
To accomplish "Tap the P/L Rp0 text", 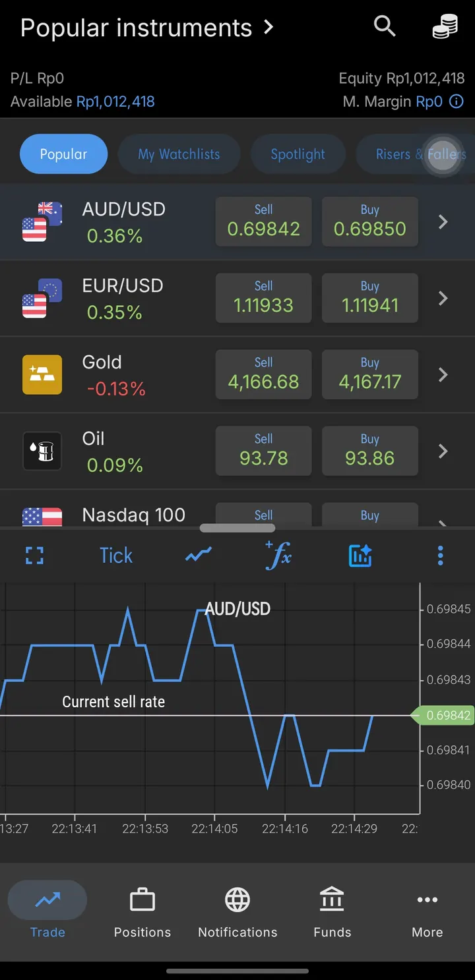I will (37, 78).
